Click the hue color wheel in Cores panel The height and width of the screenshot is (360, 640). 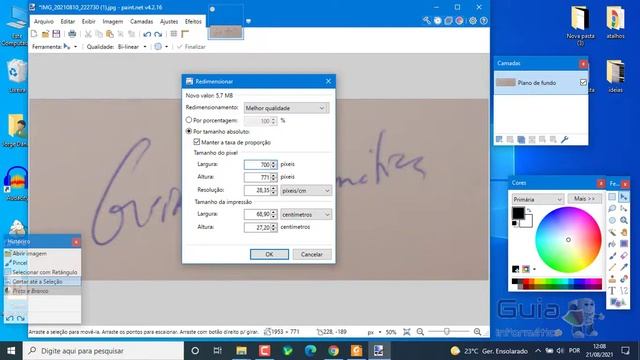coord(568,240)
